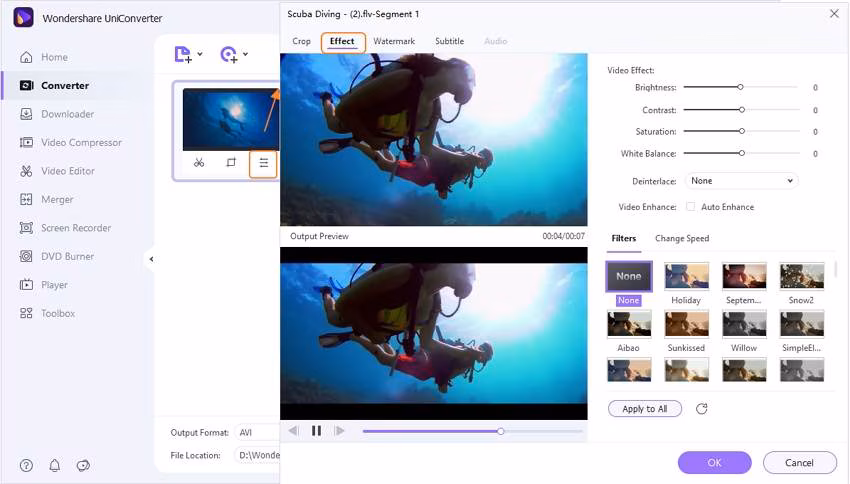Screen dimensions: 850x484
Task: Open the feedback chat icon
Action: [x=83, y=465]
